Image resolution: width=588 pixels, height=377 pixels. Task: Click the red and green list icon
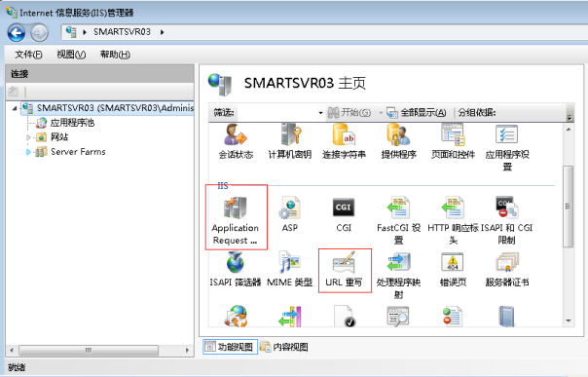pos(453,317)
